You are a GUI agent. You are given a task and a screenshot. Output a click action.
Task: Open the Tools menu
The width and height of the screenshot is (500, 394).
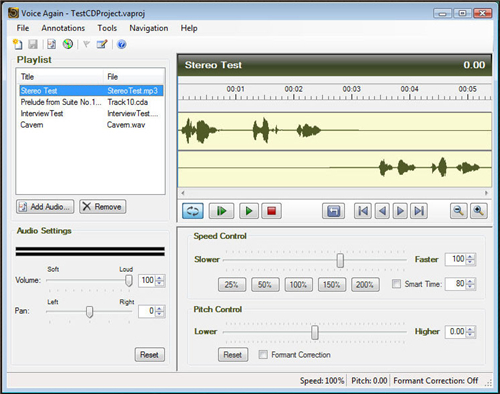click(x=107, y=28)
